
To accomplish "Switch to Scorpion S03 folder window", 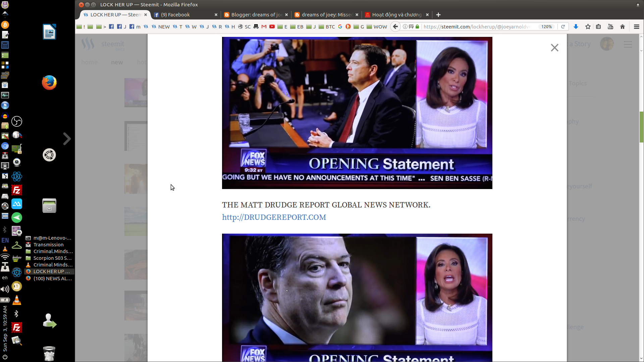I will (49, 258).
